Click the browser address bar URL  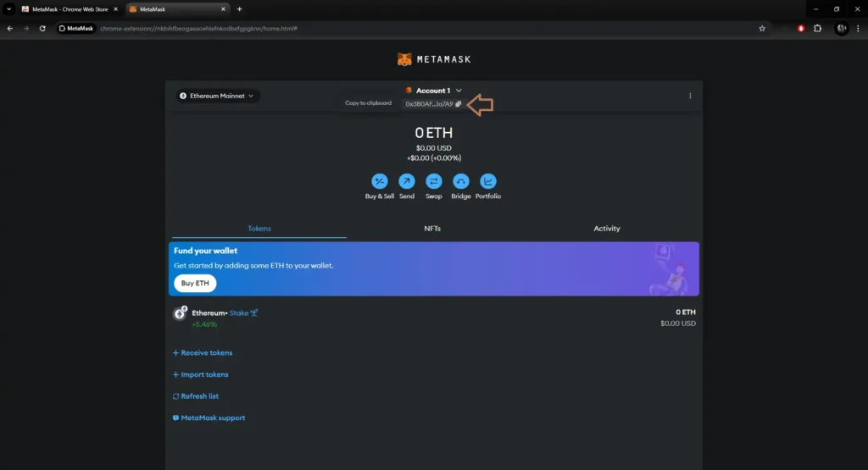pyautogui.click(x=198, y=28)
